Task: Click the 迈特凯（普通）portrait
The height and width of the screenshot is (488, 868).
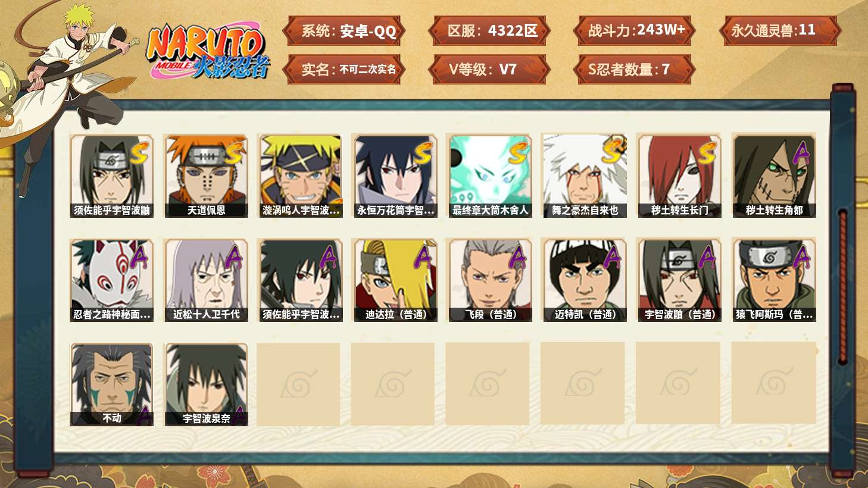Action: (585, 280)
